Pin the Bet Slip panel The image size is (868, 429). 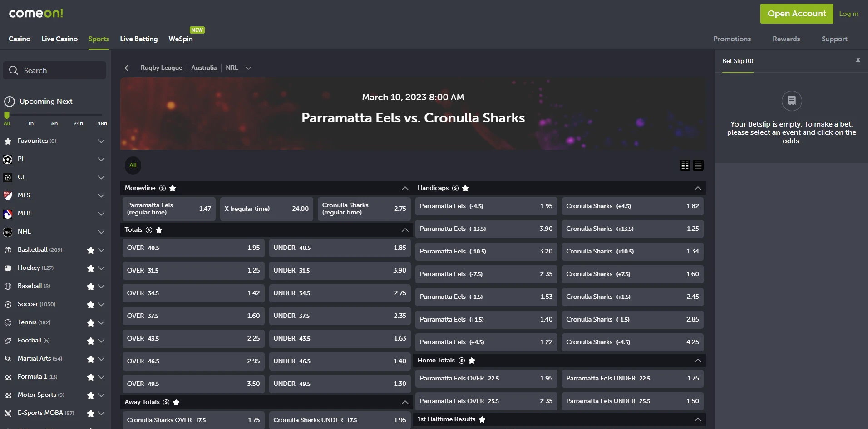click(858, 61)
